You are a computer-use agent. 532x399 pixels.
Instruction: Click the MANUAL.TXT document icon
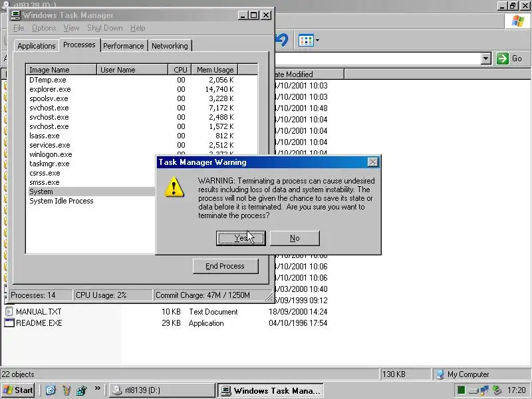[9, 311]
